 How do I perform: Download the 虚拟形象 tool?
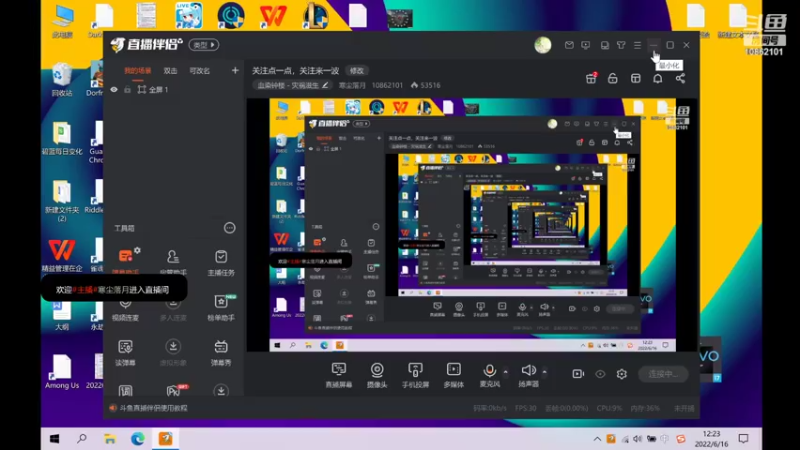click(x=173, y=353)
